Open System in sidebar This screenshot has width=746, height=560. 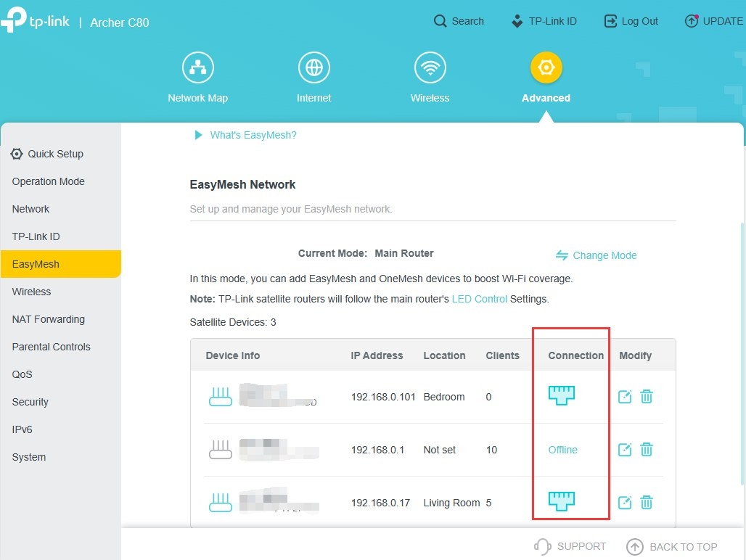coord(29,457)
